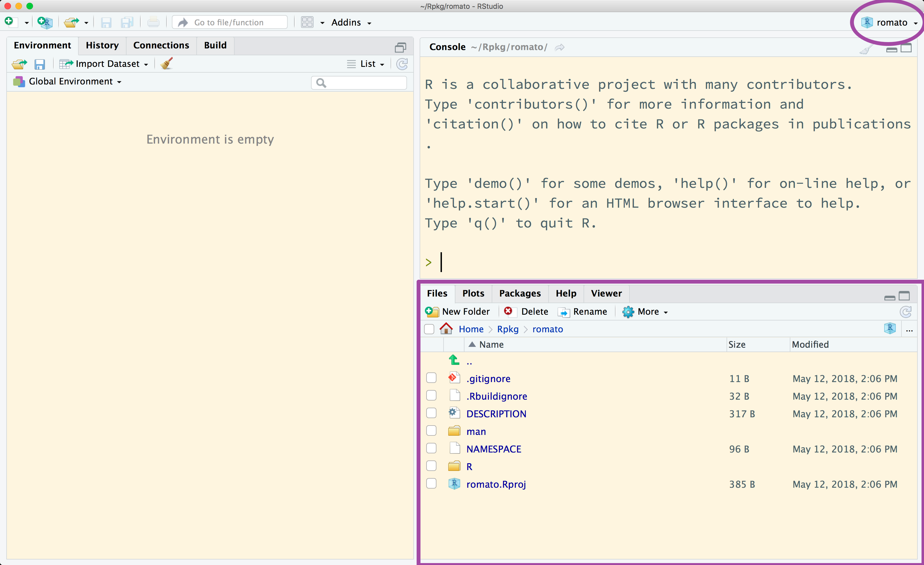Check the R folder checkbox
This screenshot has width=924, height=565.
pyautogui.click(x=431, y=466)
